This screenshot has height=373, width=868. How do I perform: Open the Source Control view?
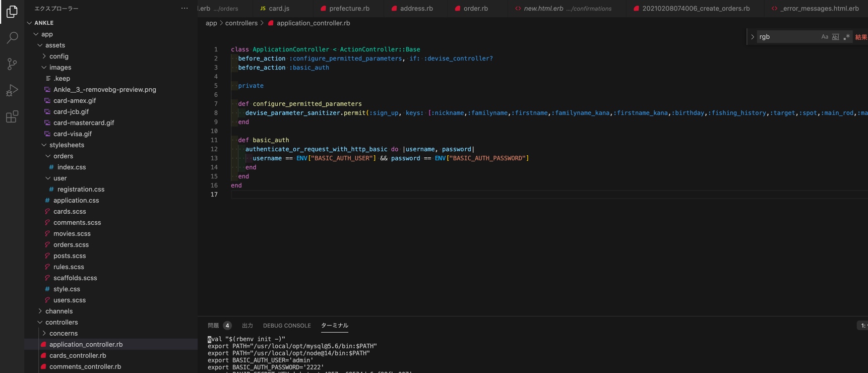click(12, 64)
